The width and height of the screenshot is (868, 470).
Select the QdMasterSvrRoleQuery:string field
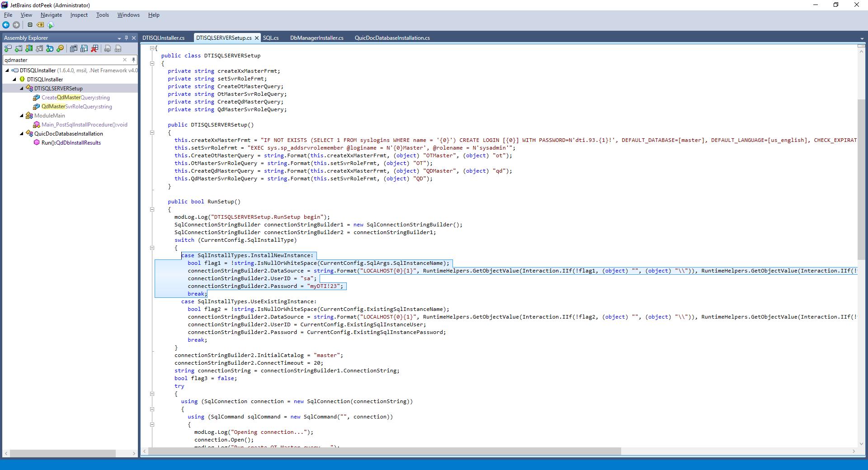[76, 107]
